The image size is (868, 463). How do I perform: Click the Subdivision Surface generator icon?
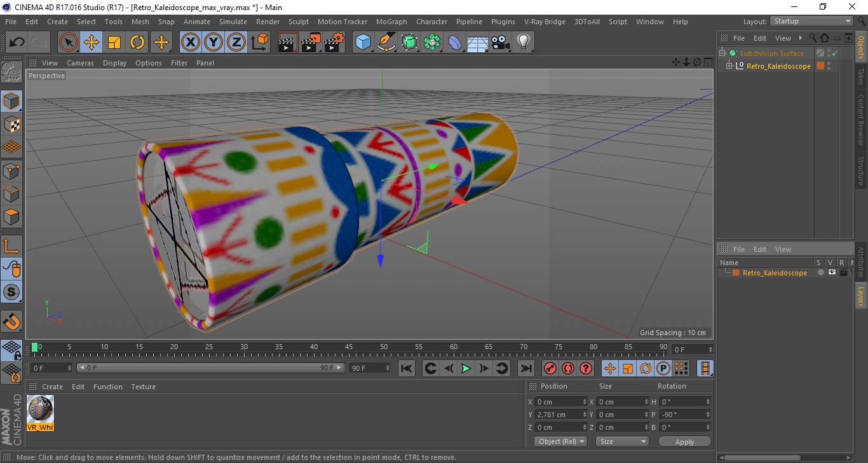click(409, 43)
